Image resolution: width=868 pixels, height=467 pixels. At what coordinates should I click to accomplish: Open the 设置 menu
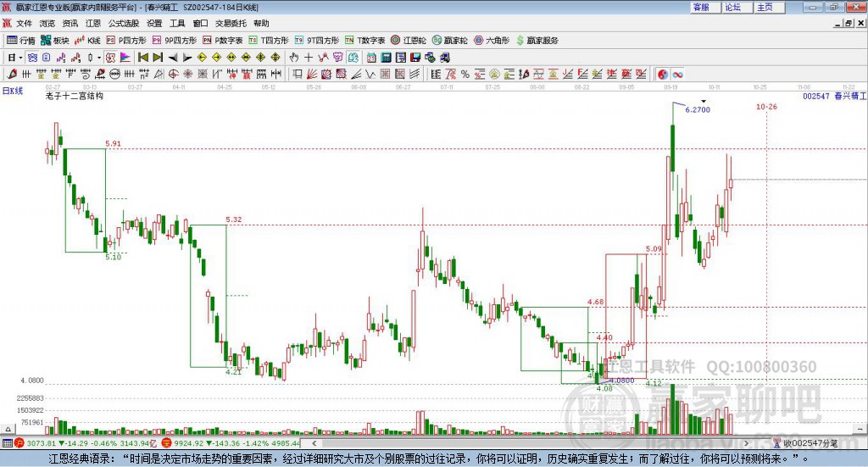coord(154,23)
